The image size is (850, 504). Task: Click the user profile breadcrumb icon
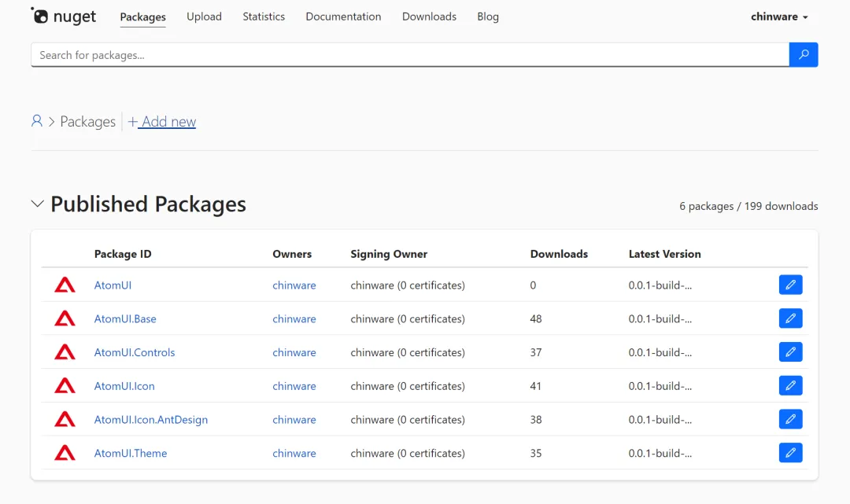click(37, 121)
